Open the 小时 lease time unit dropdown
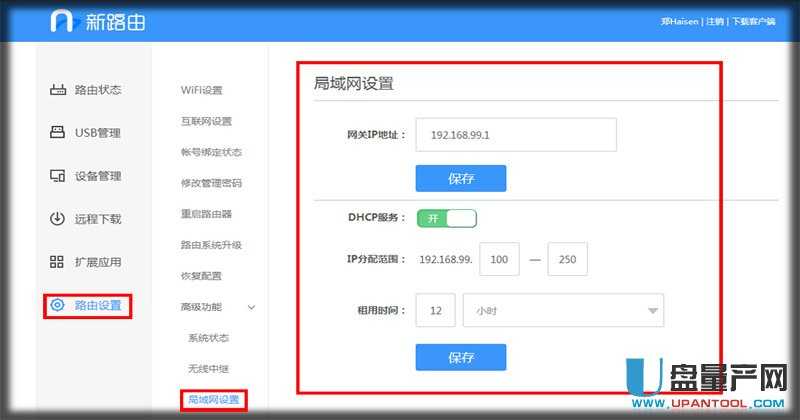 pyautogui.click(x=563, y=311)
